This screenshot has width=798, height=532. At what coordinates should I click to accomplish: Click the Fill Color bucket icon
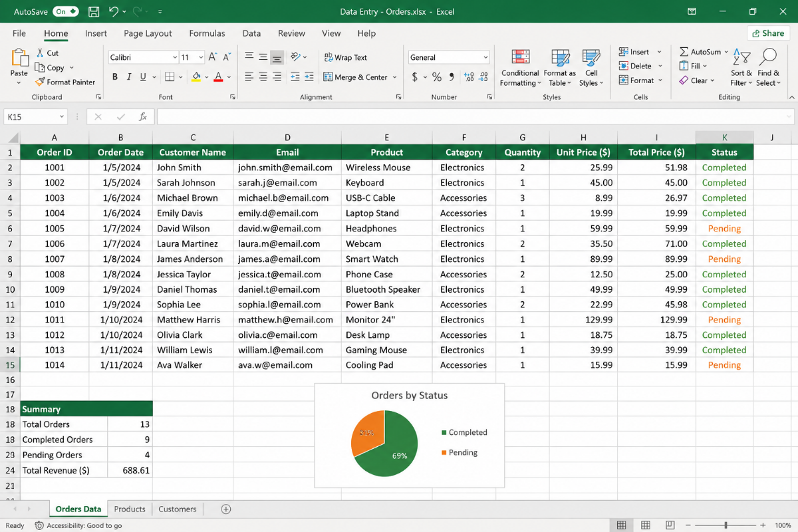point(196,77)
